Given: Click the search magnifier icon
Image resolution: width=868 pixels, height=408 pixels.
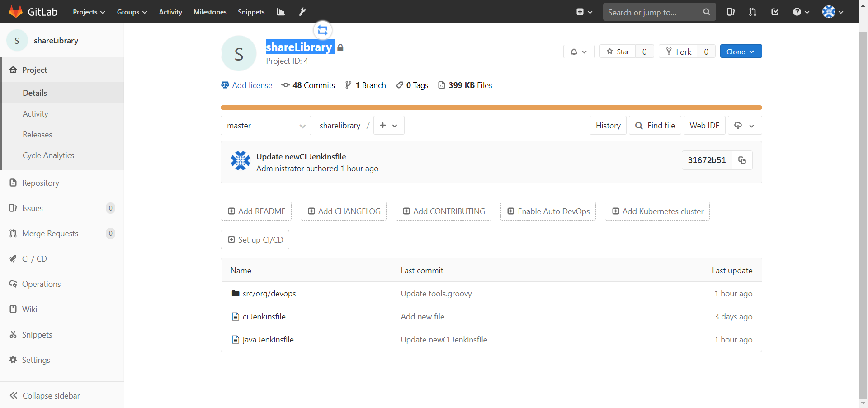Looking at the screenshot, I should (707, 12).
